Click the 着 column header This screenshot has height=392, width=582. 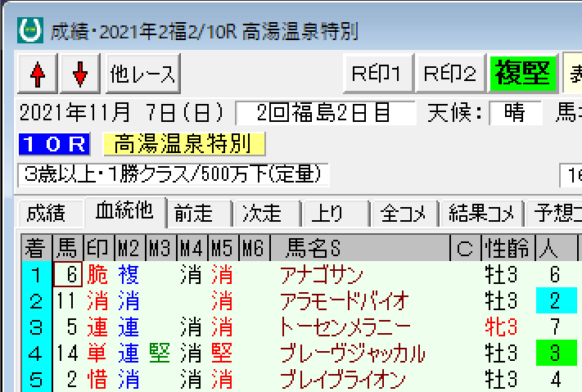click(37, 248)
